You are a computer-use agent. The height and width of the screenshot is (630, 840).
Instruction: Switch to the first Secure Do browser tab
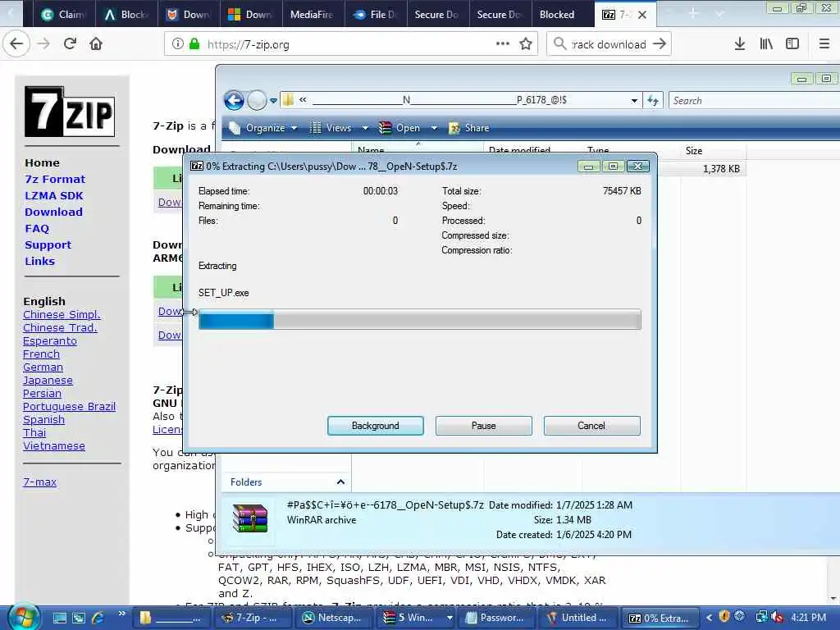tap(436, 15)
